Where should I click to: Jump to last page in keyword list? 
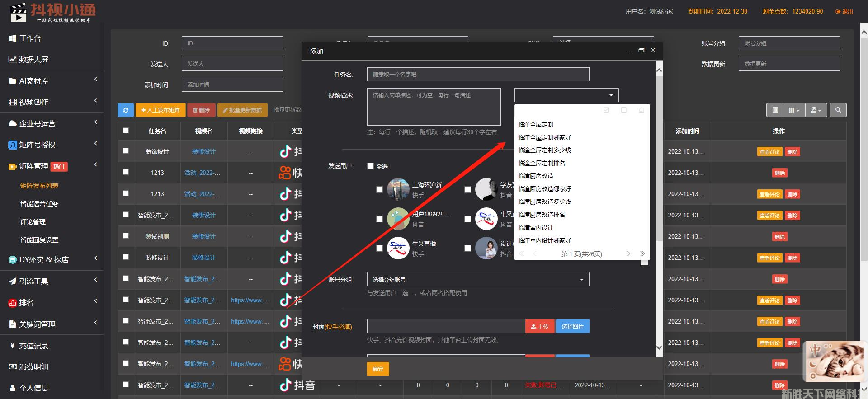tap(642, 254)
